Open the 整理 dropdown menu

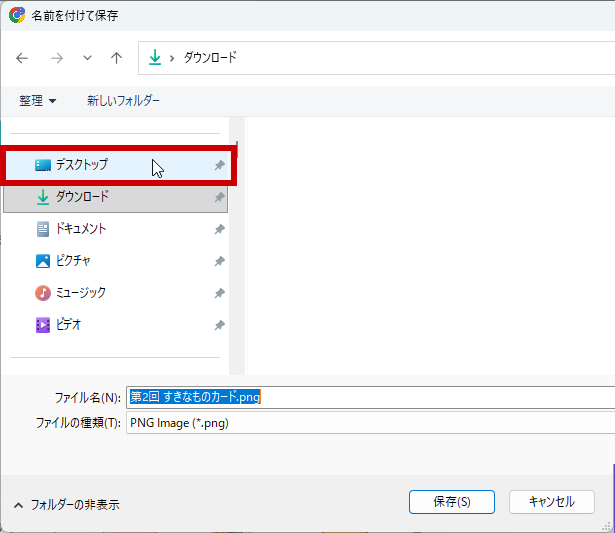[38, 101]
